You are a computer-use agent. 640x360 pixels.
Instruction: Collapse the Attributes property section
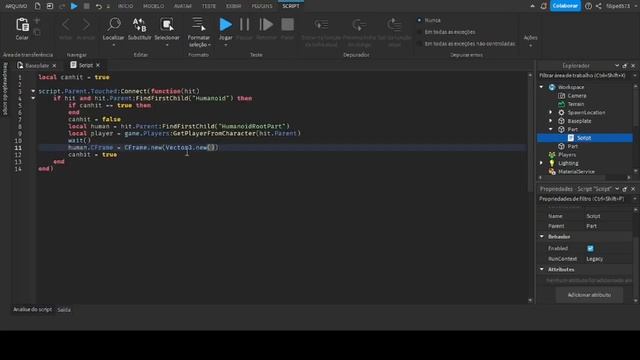click(x=542, y=269)
